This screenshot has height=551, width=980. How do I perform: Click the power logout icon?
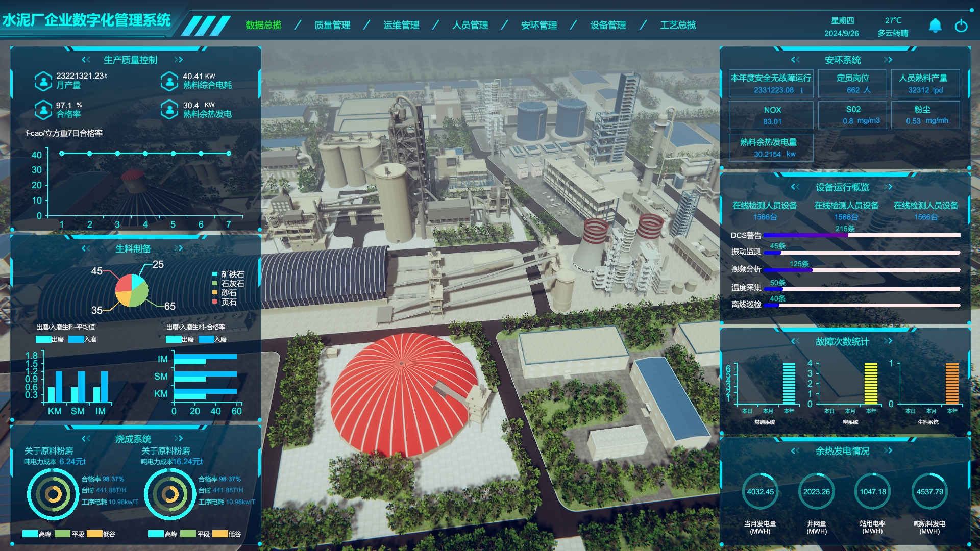coord(961,26)
